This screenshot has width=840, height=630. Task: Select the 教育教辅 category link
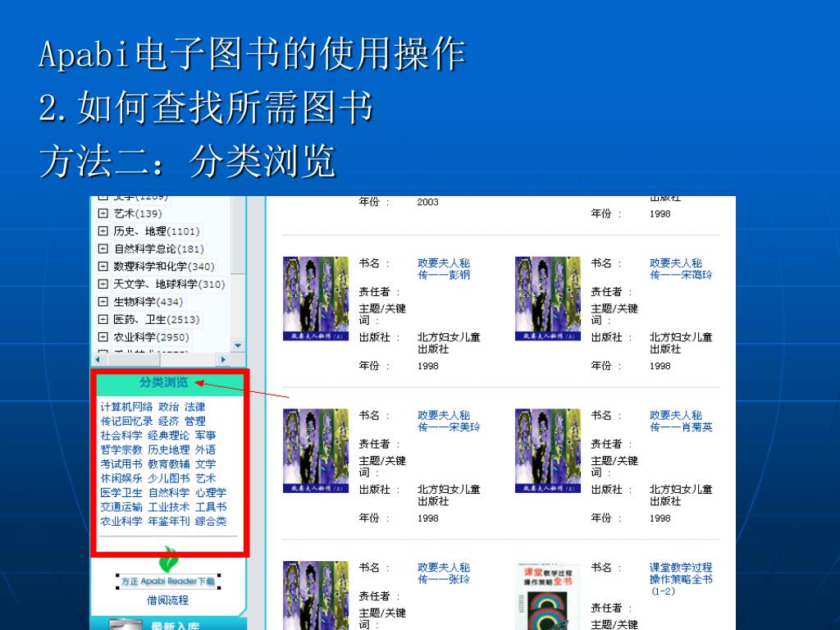click(169, 464)
